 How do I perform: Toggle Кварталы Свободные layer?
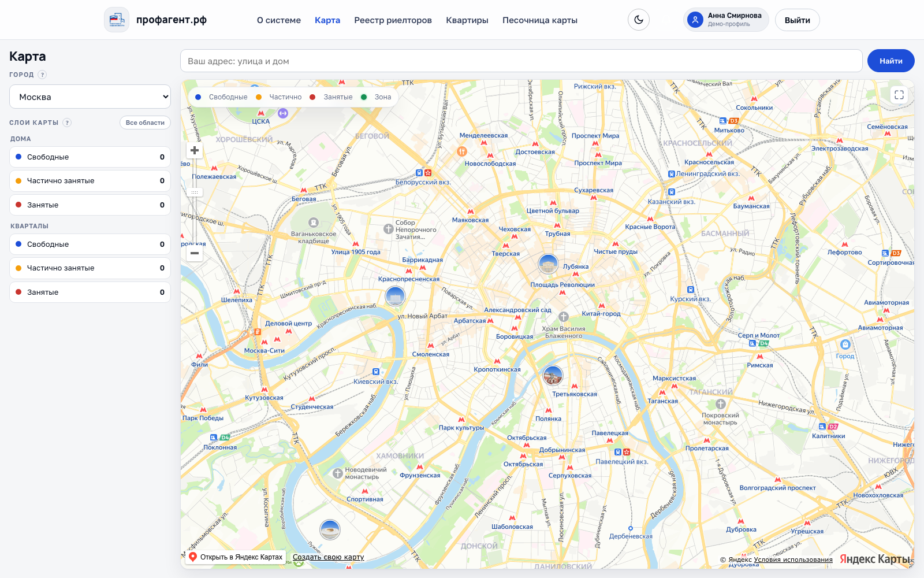[x=90, y=244]
